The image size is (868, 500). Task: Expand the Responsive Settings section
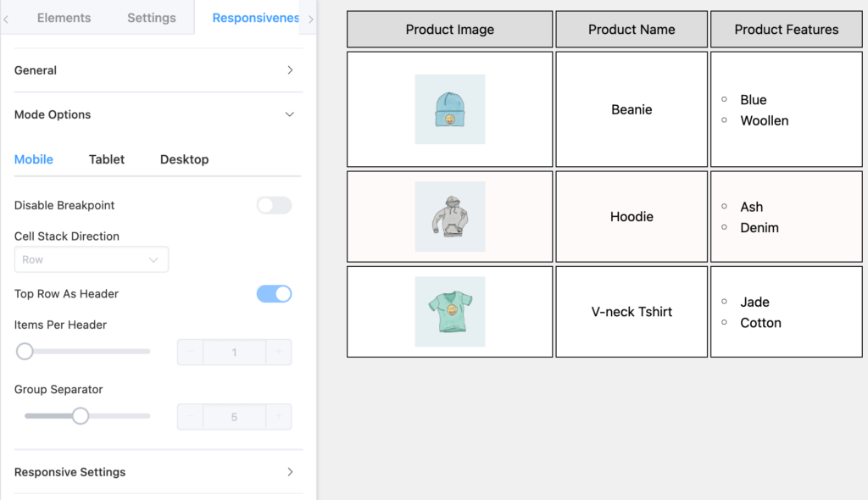point(158,472)
